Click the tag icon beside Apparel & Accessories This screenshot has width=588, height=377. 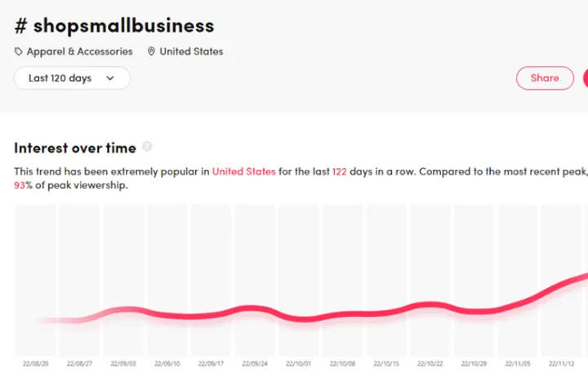19,51
